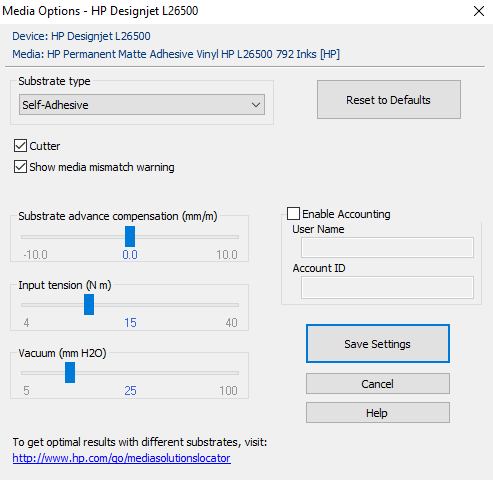Toggle Show media mismatch warning checkbox
The width and height of the screenshot is (493, 480).
(20, 167)
